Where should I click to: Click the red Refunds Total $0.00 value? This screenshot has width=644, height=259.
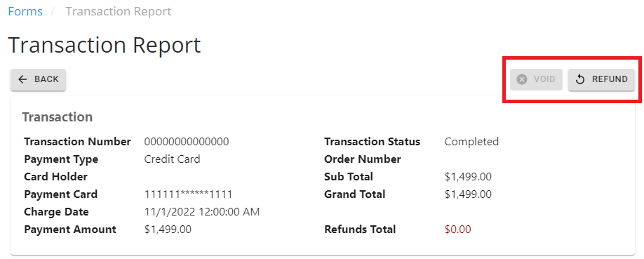[457, 230]
